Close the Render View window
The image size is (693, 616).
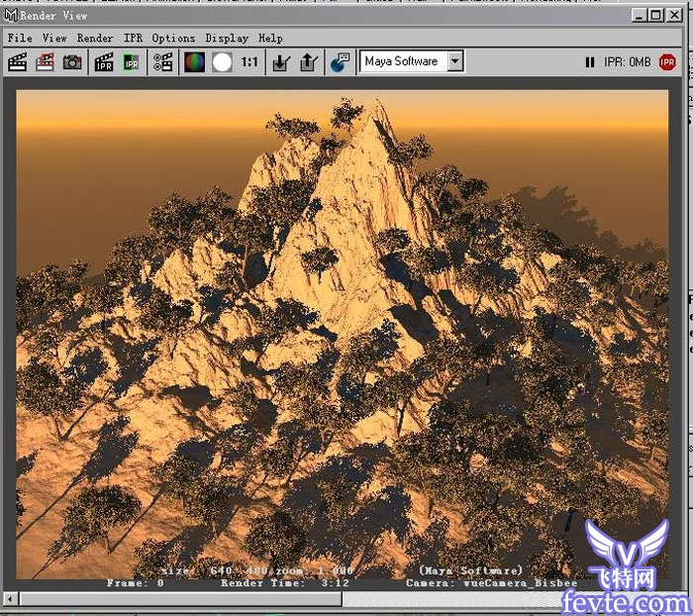(674, 16)
